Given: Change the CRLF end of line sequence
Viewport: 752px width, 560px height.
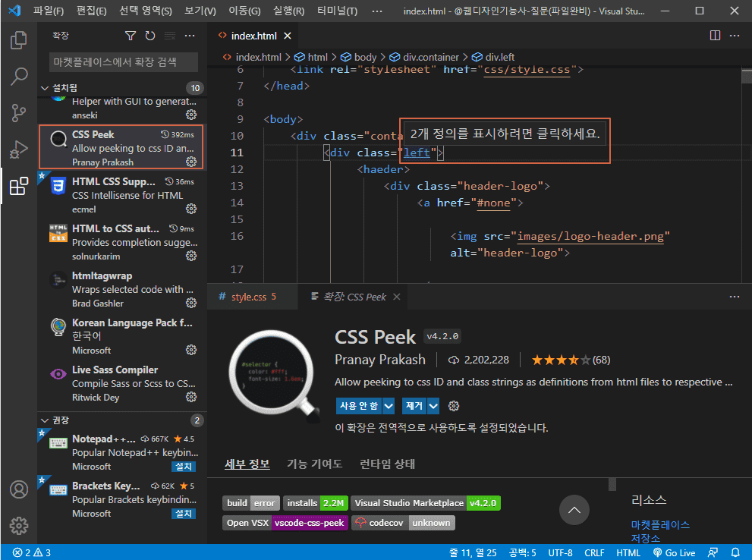Looking at the screenshot, I should [594, 552].
